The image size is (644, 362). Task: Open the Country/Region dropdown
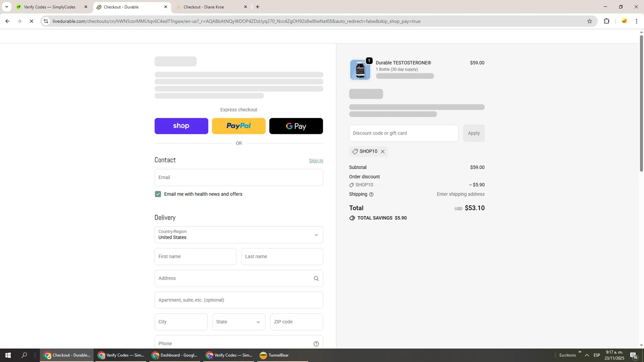(x=239, y=235)
